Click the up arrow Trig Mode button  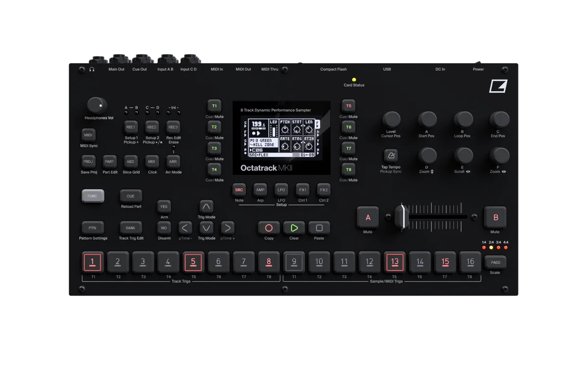[206, 206]
